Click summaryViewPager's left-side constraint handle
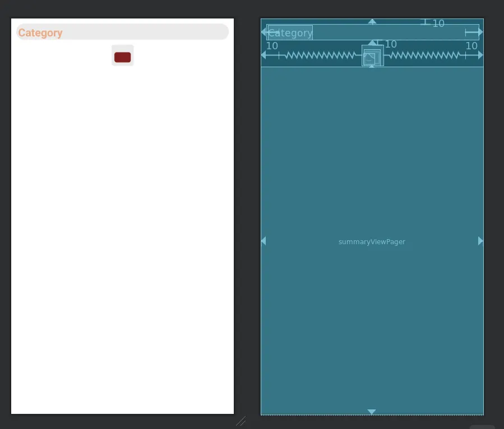This screenshot has width=504, height=429. pos(263,241)
